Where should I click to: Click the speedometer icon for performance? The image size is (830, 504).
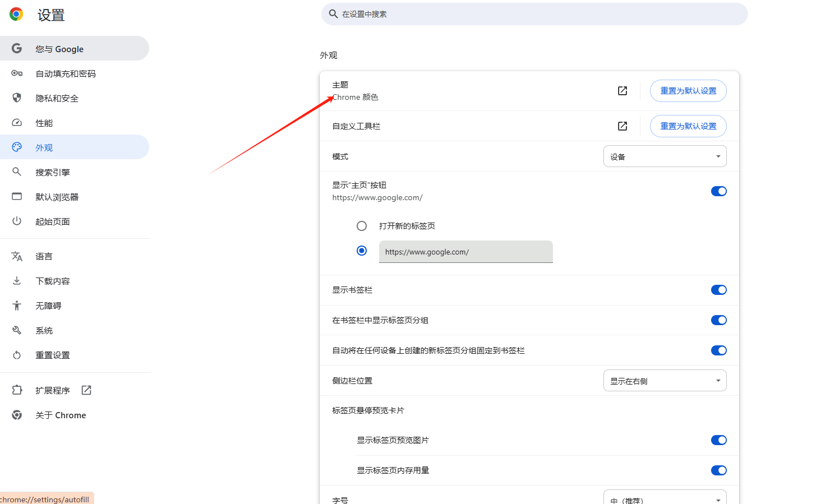pyautogui.click(x=17, y=123)
